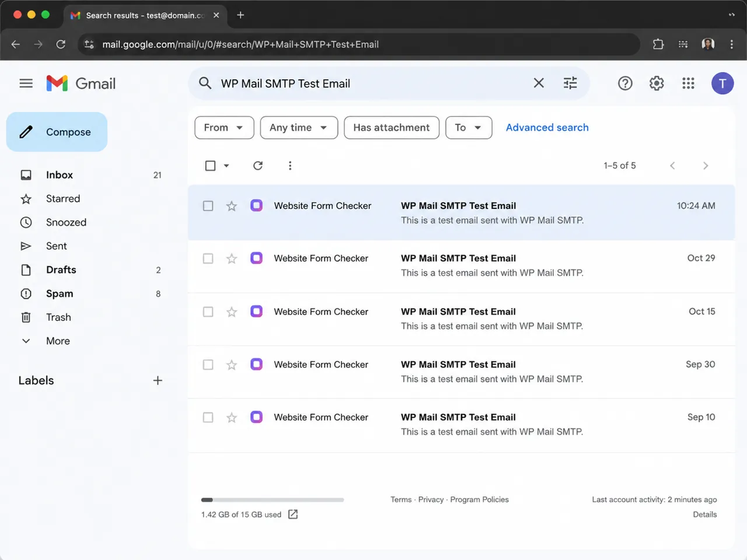Select the Oct 15 email checkbox
Viewport: 747px width, 560px height.
point(208,312)
